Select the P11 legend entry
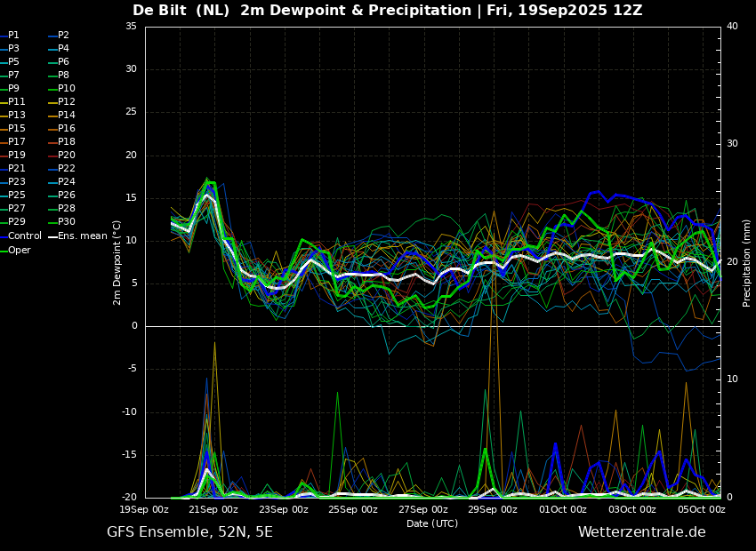The height and width of the screenshot is (551, 756). point(12,101)
